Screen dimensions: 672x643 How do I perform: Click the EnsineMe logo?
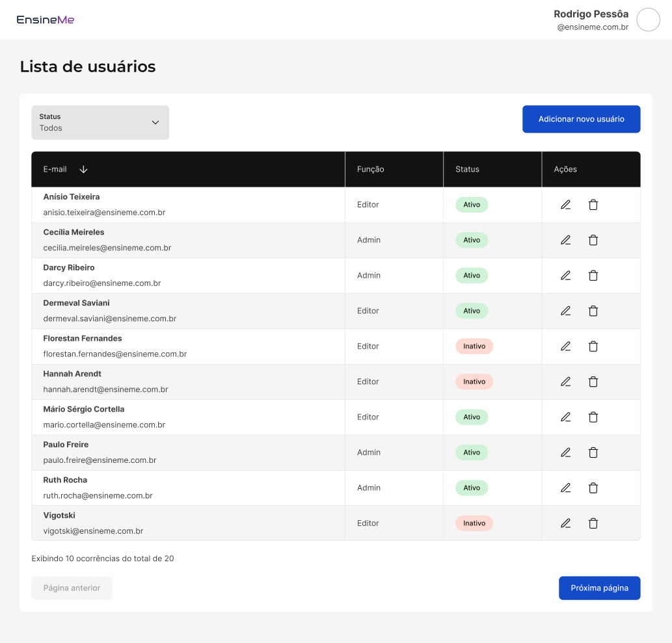[46, 20]
